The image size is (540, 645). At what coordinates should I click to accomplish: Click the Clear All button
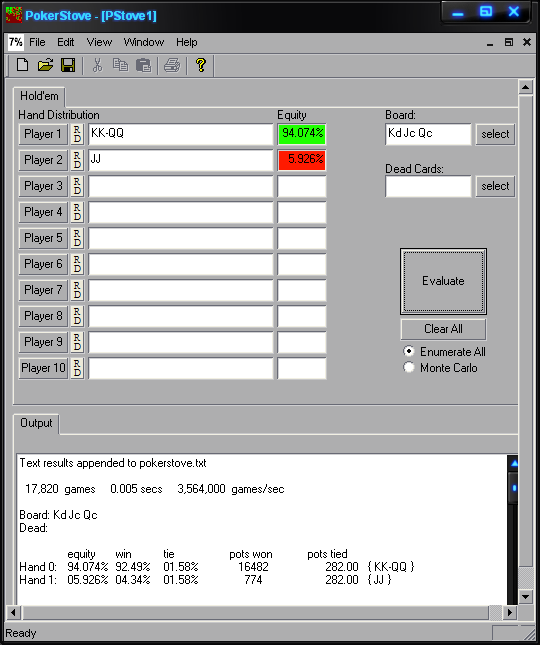pos(443,329)
